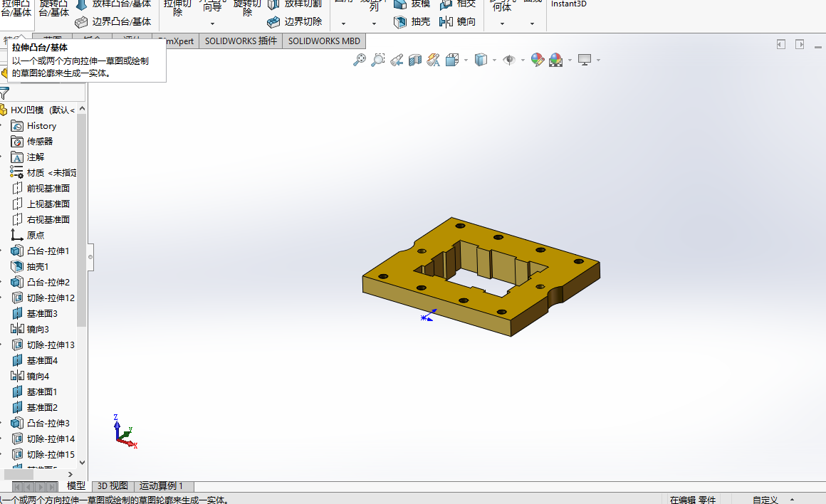Screen dimensions: 826x504
Task: Open the View Orientation dropdown arrow
Action: click(466, 61)
